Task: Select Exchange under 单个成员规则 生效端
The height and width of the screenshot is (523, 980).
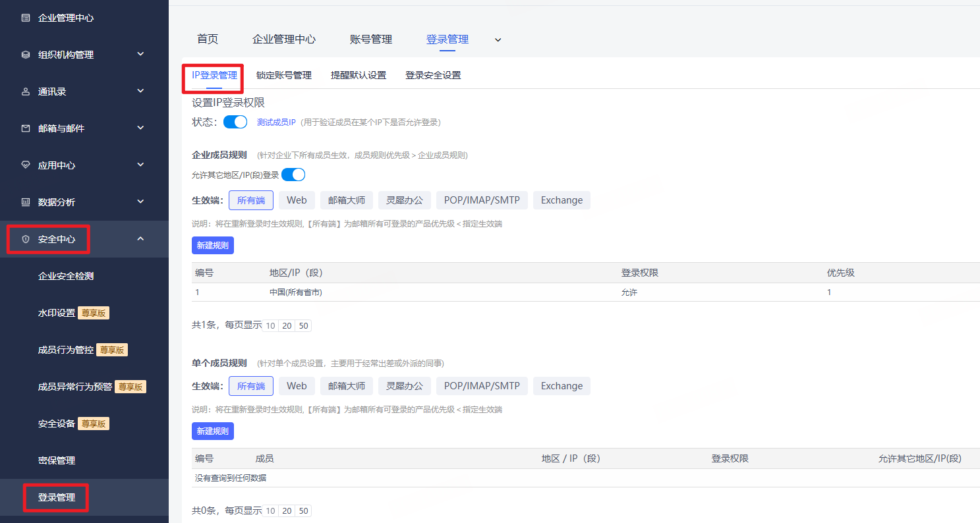Action: [562, 386]
